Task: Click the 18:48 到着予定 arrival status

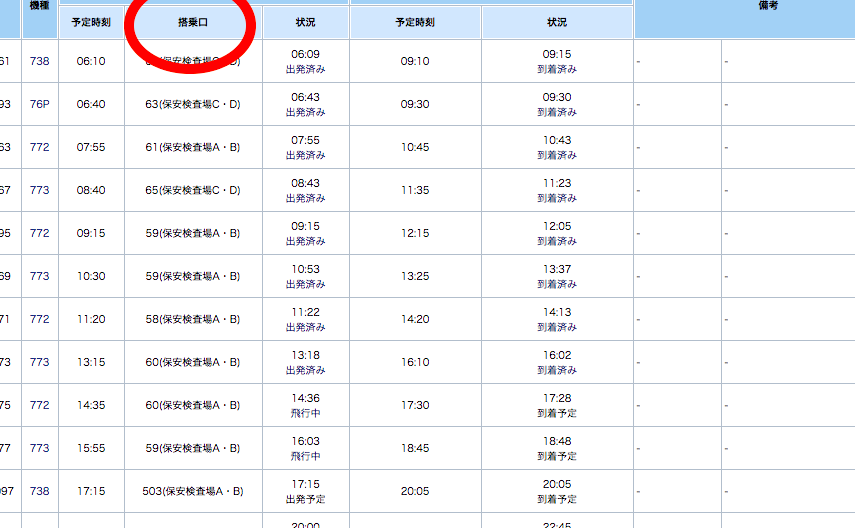Action: tap(557, 448)
